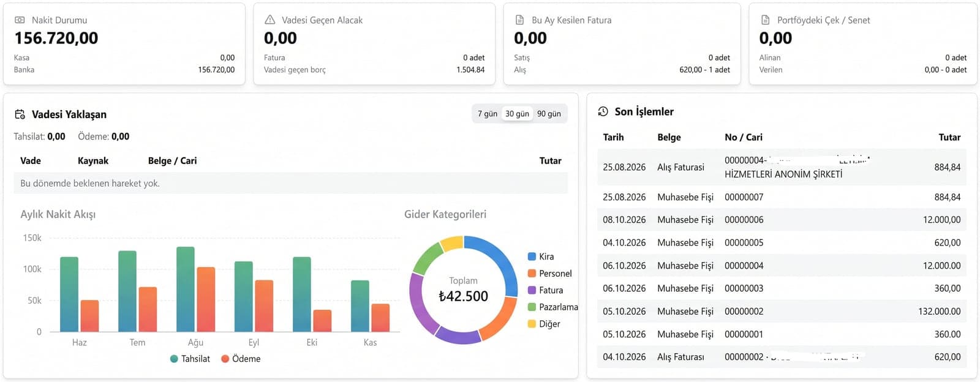Click the Belge / Cari column header
The image size is (980, 382).
click(x=172, y=161)
